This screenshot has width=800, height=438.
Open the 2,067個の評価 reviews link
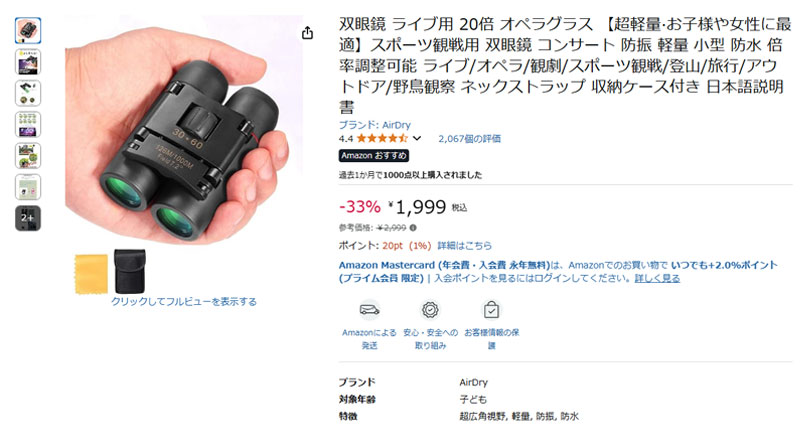470,139
